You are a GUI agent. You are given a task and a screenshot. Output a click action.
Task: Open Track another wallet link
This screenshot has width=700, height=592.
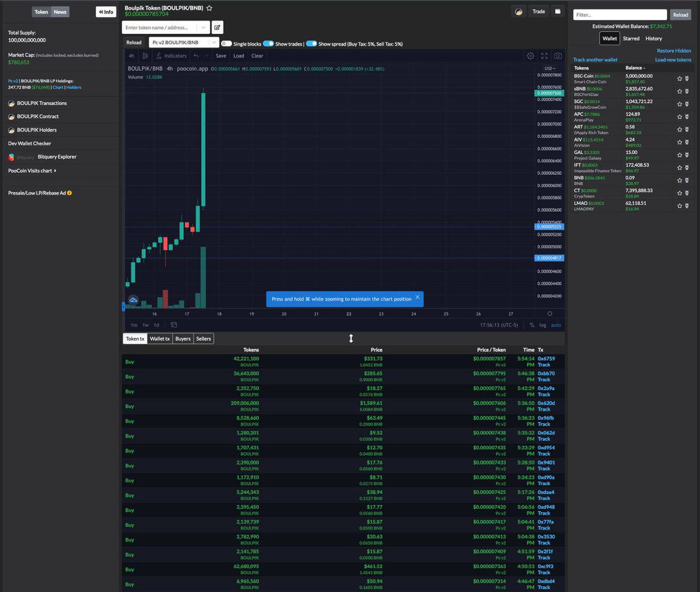pyautogui.click(x=595, y=60)
